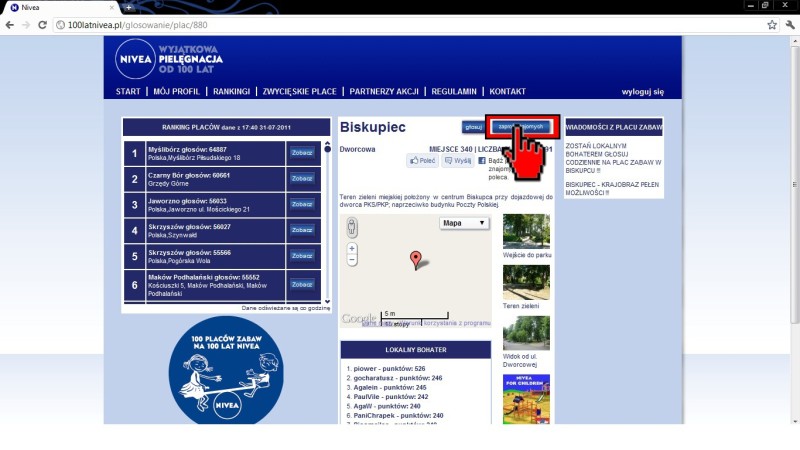The width and height of the screenshot is (800, 450).
Task: Click the red map marker pin
Action: point(416,259)
